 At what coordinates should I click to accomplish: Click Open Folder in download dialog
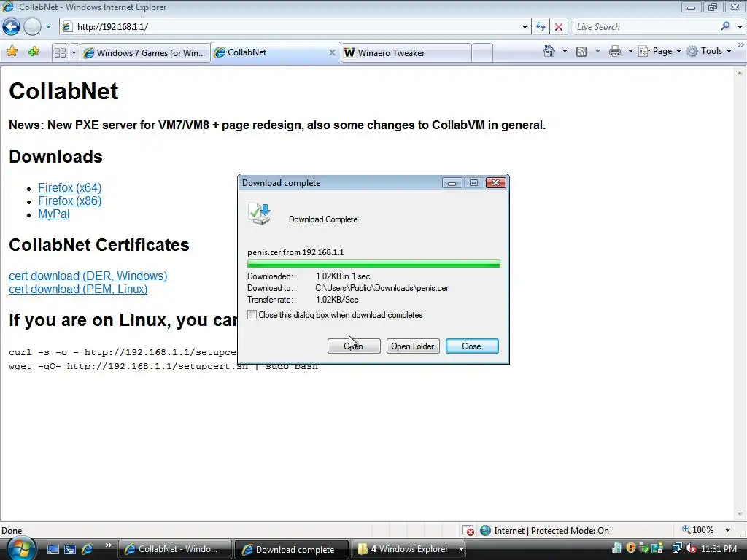413,346
